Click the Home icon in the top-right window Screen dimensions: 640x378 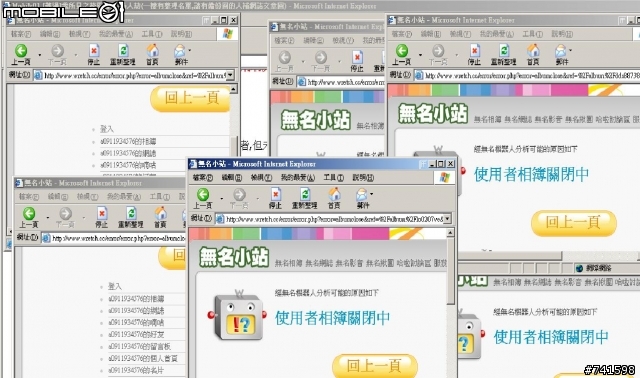[x=533, y=51]
